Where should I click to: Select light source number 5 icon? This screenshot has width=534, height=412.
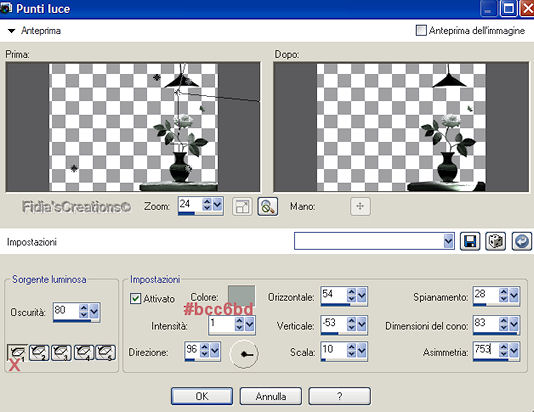pos(106,352)
